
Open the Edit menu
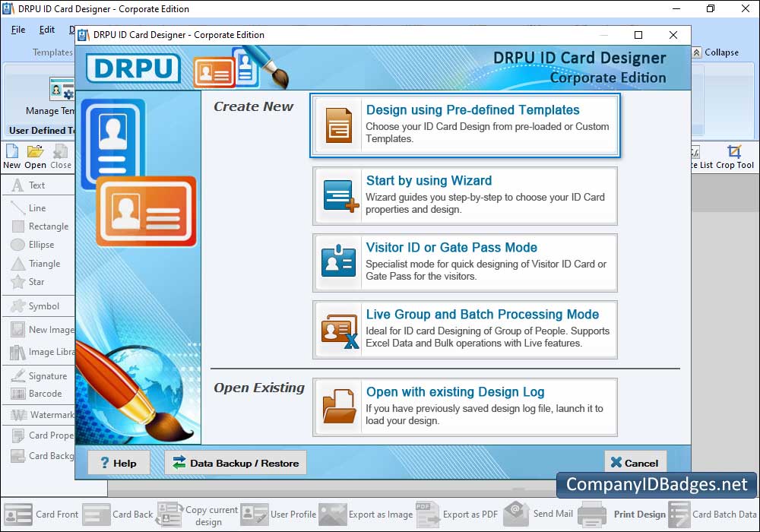(46, 30)
